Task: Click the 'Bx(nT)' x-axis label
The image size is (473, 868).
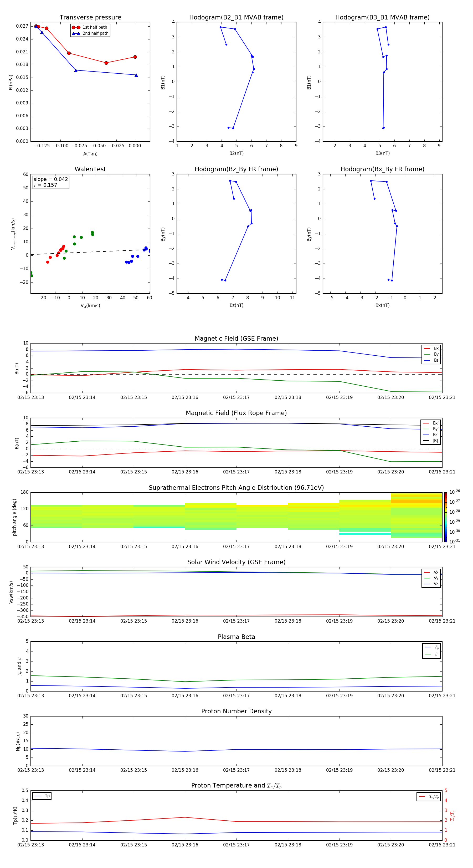Action: tap(382, 305)
